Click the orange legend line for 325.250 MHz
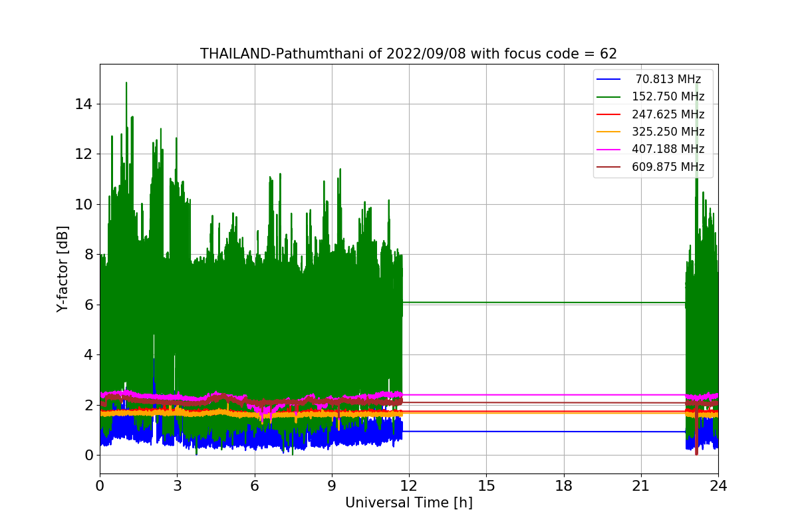 (x=608, y=132)
